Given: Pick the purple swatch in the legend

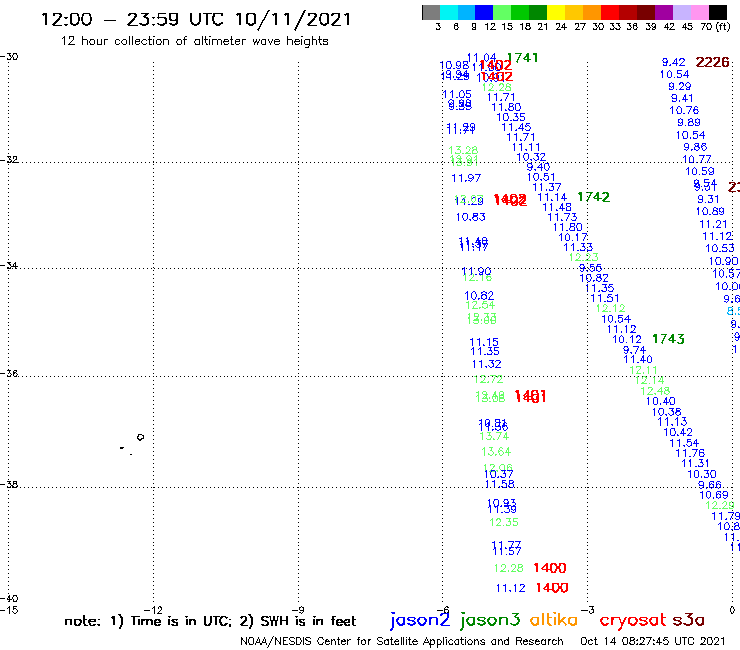Looking at the screenshot, I should [664, 12].
